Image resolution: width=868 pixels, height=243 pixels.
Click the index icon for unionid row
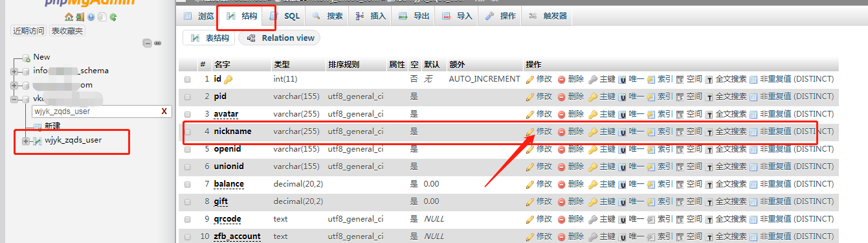651,167
